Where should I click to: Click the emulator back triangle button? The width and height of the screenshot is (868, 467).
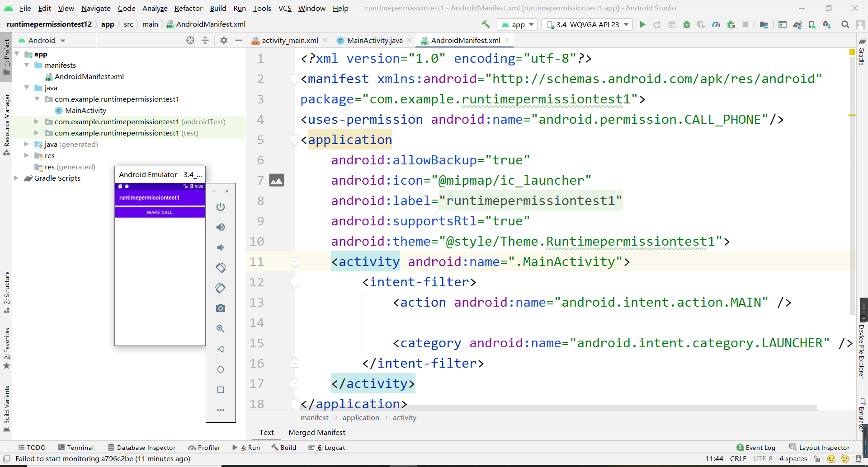point(221,349)
